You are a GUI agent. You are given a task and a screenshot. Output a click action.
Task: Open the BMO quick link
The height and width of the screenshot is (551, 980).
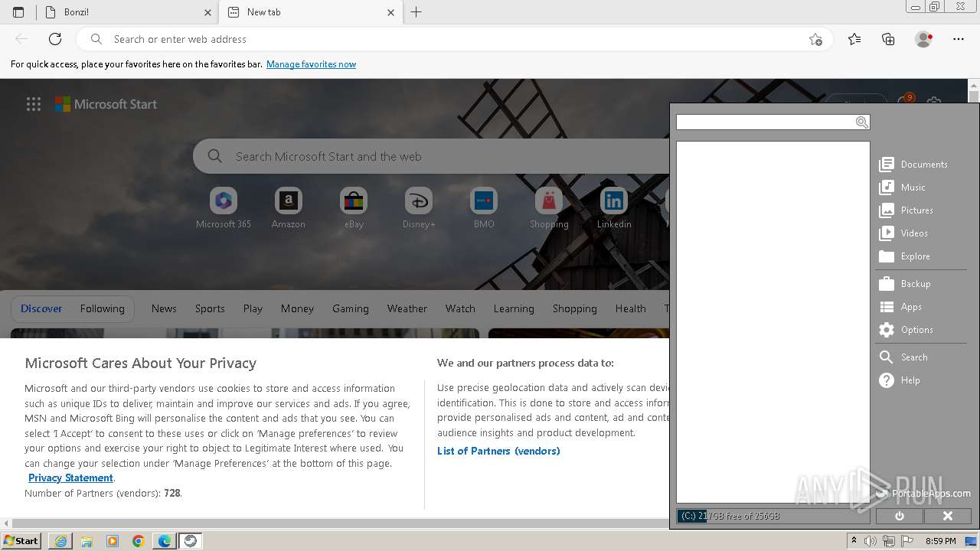tap(484, 208)
